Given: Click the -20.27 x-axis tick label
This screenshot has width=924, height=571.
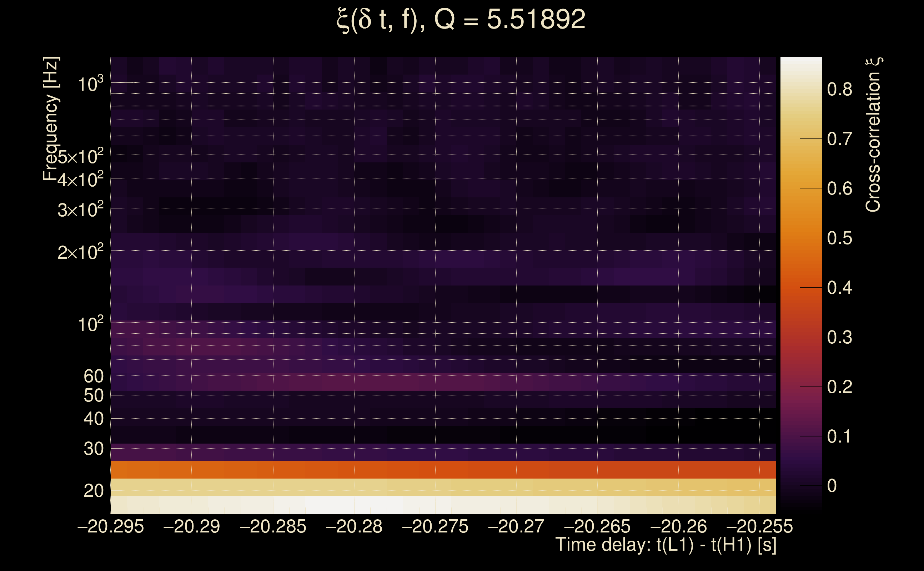Looking at the screenshot, I should (x=516, y=526).
